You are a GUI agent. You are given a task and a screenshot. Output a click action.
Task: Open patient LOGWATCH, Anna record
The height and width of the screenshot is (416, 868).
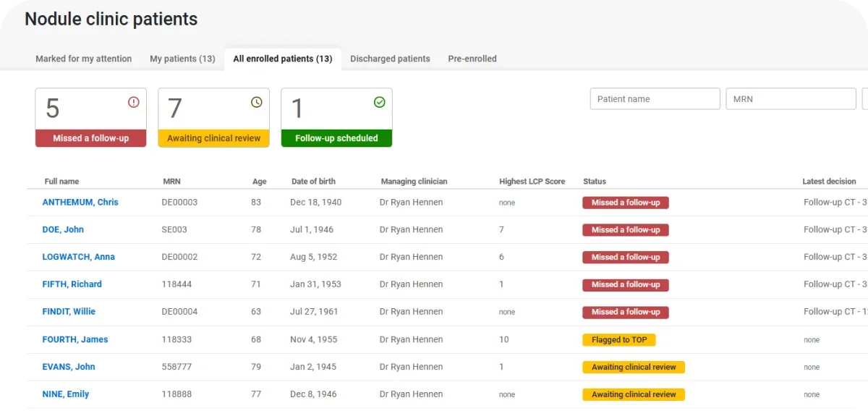point(78,257)
